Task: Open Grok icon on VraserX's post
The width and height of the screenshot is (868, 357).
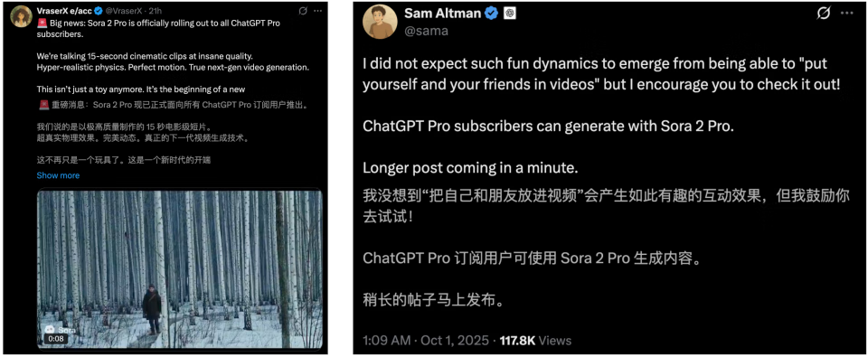Action: 302,11
